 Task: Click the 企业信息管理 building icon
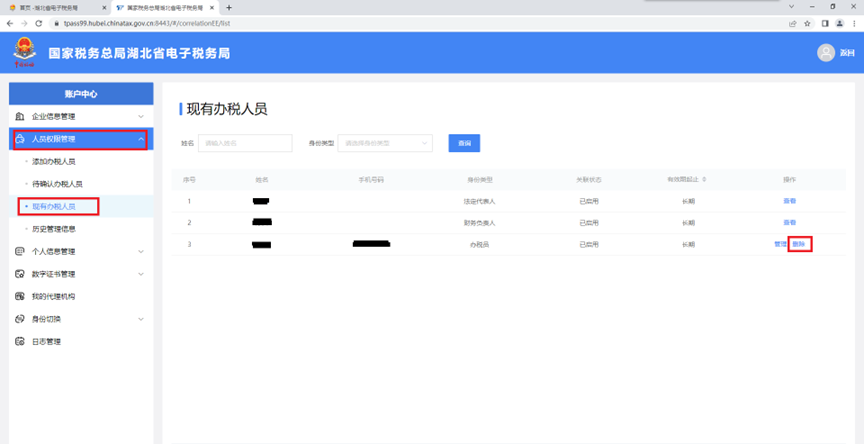[20, 117]
